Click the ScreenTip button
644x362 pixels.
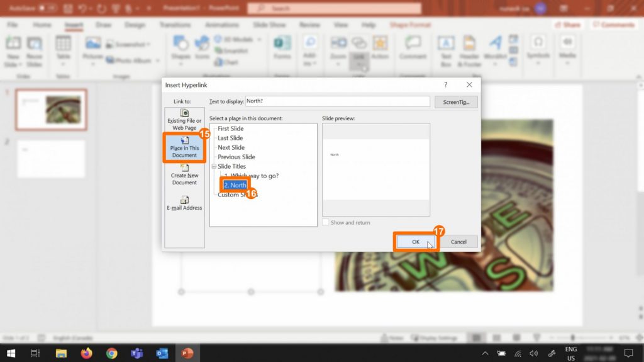(456, 101)
